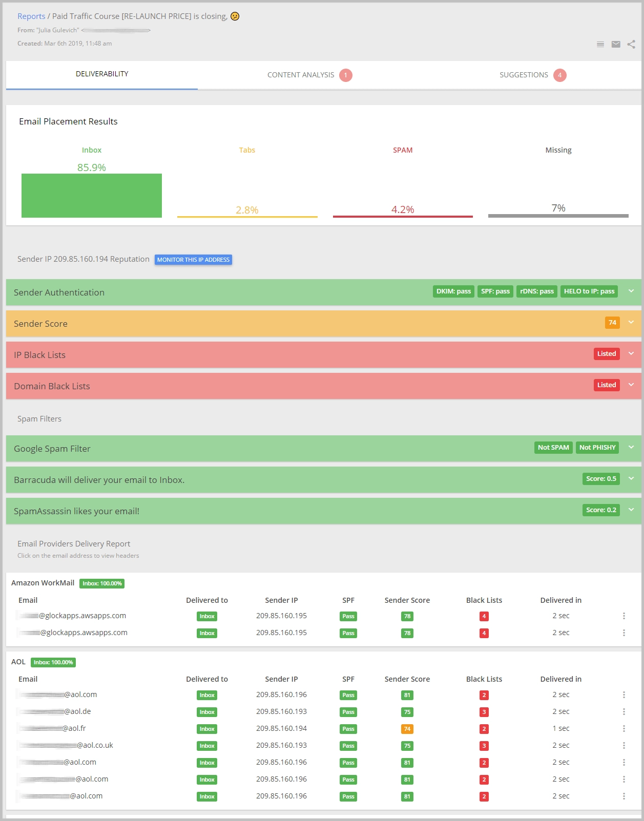This screenshot has width=644, height=821.
Task: Open the Suggestions tab
Action: [x=524, y=75]
